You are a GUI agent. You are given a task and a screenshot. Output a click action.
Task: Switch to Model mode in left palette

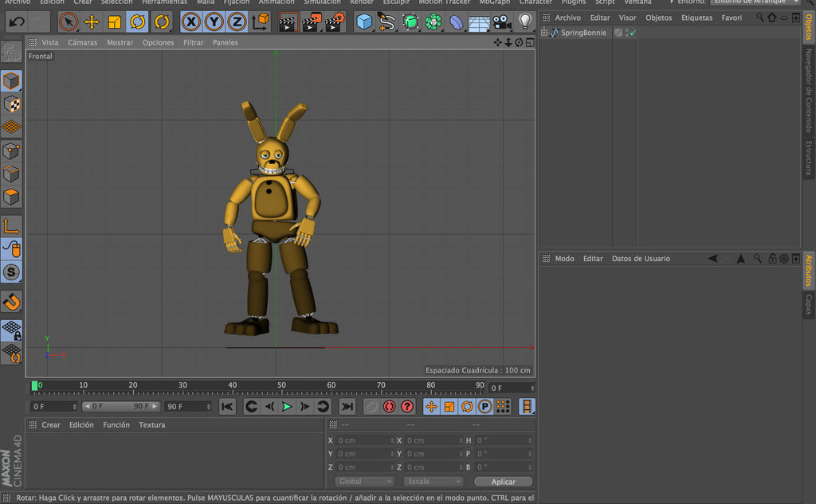pyautogui.click(x=11, y=81)
